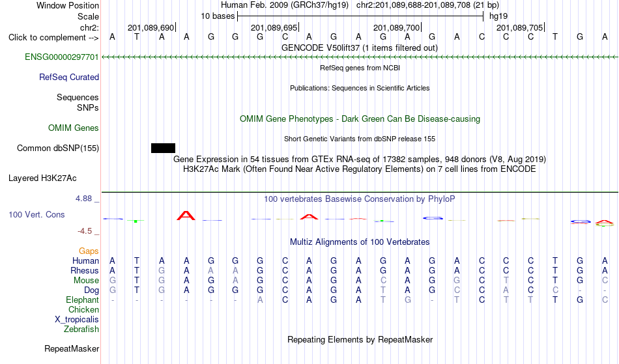Click the Common dbSNP(155) black variant block
This screenshot has width=619, height=364.
pyautogui.click(x=163, y=148)
